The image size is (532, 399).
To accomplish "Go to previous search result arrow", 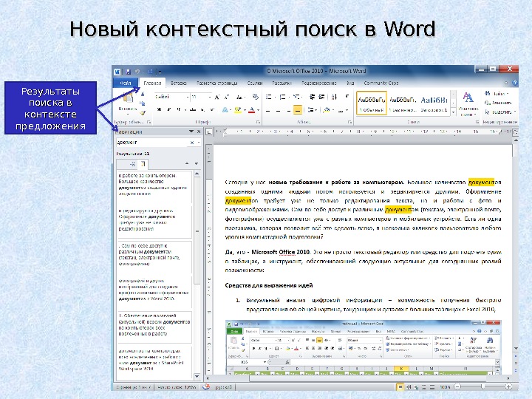I will click(x=187, y=163).
